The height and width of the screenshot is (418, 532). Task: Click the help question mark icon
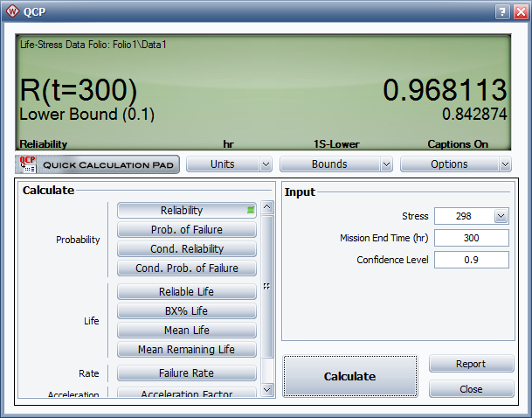(x=501, y=11)
